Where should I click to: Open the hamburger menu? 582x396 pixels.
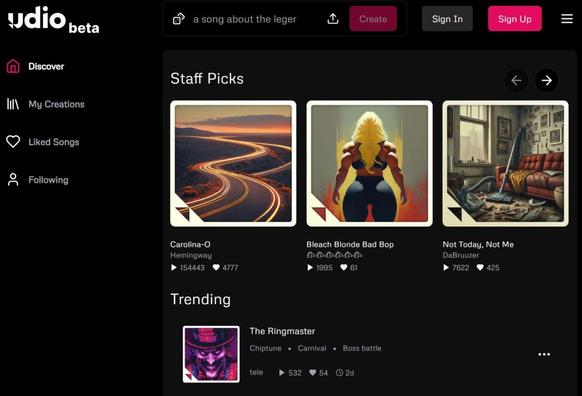567,19
